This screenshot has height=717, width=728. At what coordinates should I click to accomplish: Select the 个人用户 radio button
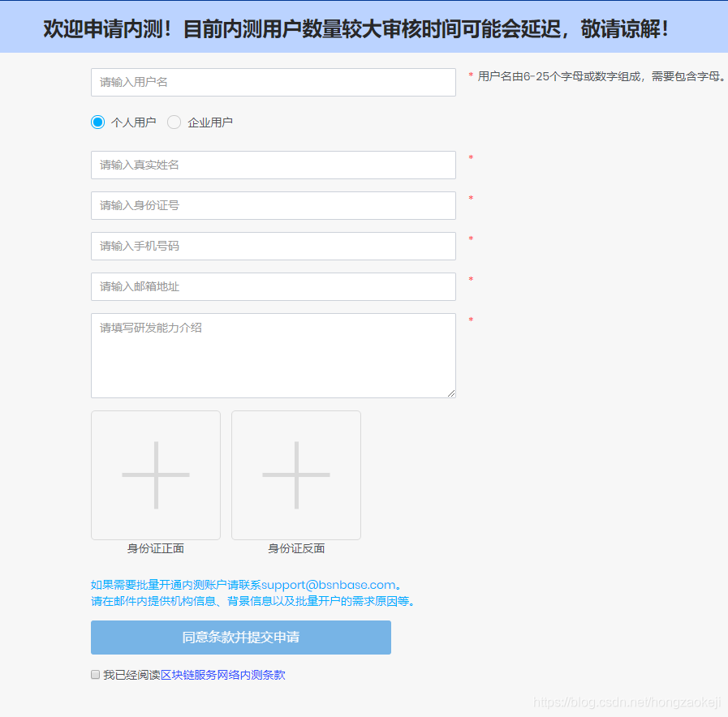click(x=97, y=122)
